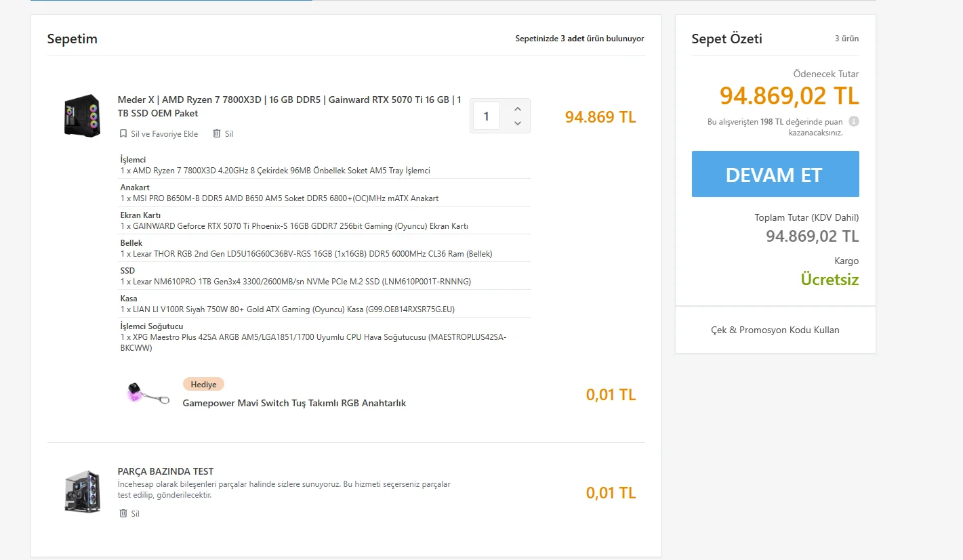
Task: Decrease quantity with the down arrow
Action: (518, 123)
